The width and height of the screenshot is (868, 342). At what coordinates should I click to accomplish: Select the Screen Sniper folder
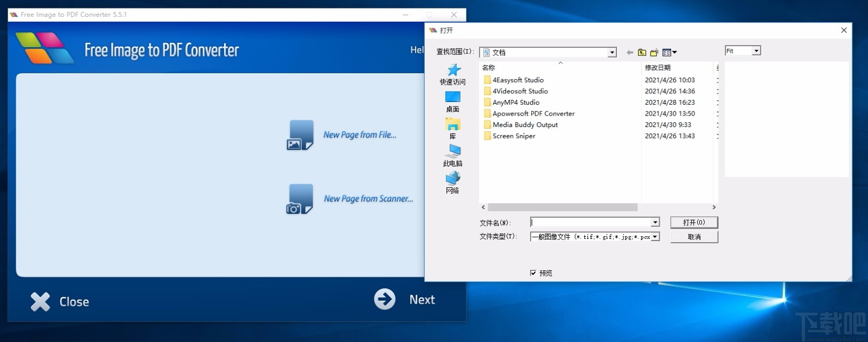coord(510,136)
